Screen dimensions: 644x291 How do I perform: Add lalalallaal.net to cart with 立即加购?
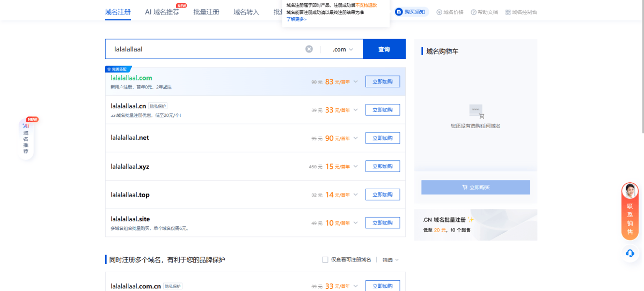(x=382, y=138)
